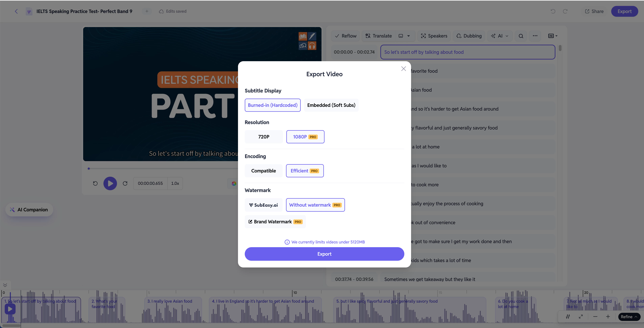Image resolution: width=644 pixels, height=328 pixels.
Task: Select Compatible encoding
Action: [x=264, y=171]
